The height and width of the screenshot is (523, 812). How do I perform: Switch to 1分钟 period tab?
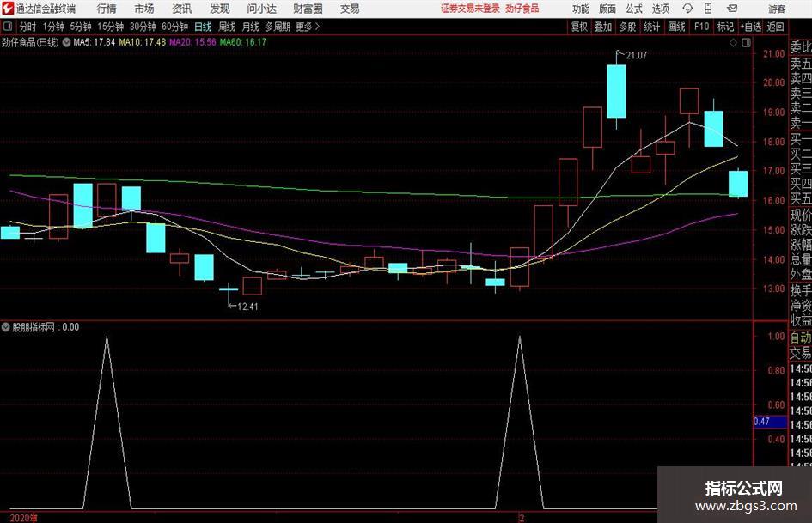pyautogui.click(x=52, y=27)
